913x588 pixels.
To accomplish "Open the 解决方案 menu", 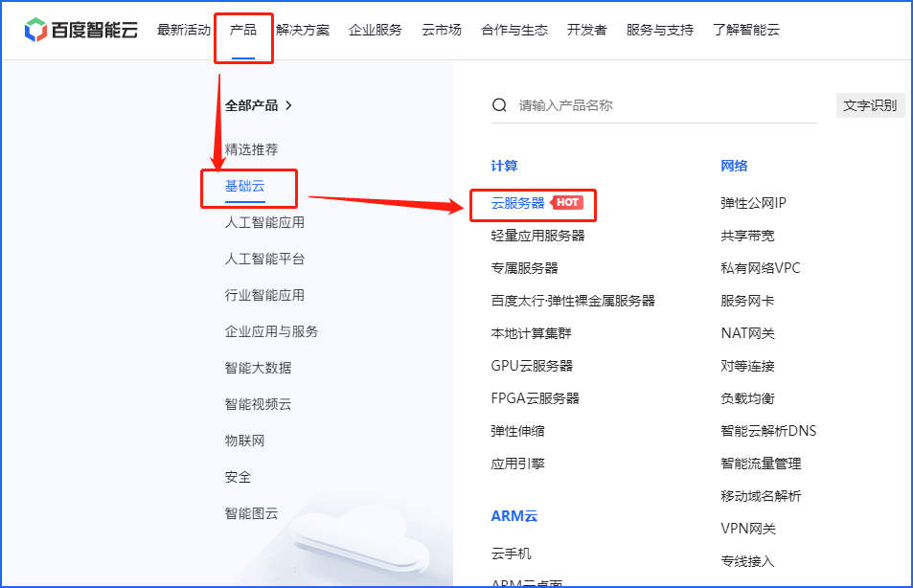I will coord(303,30).
